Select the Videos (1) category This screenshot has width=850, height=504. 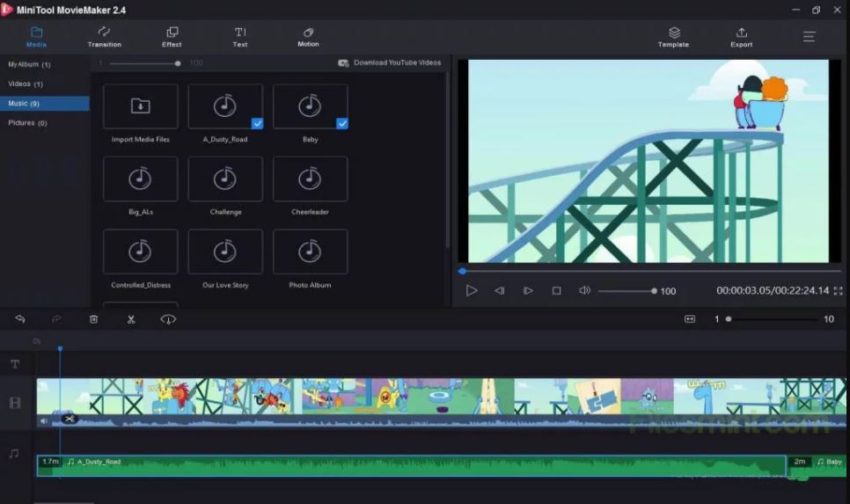click(26, 84)
